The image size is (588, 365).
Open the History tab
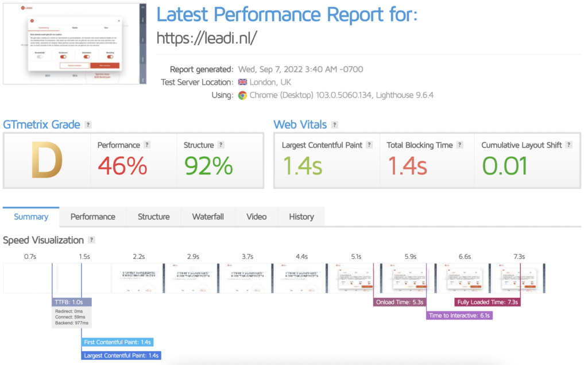tap(301, 216)
